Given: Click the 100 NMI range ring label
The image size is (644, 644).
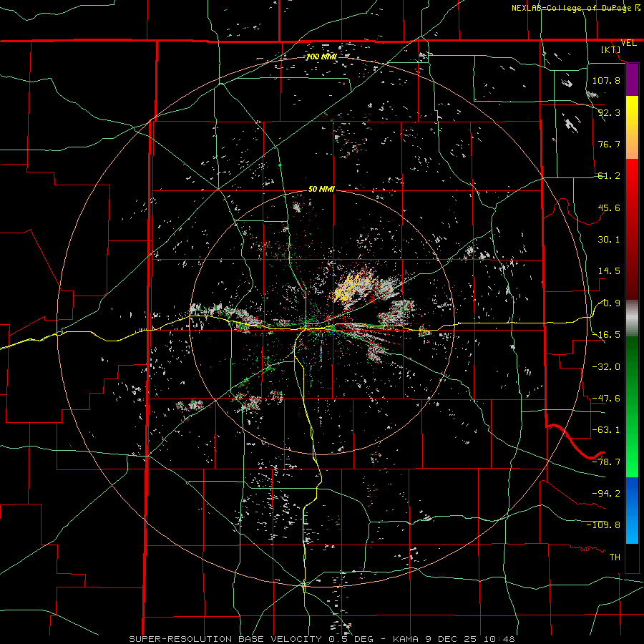Looking at the screenshot, I should pyautogui.click(x=321, y=57).
